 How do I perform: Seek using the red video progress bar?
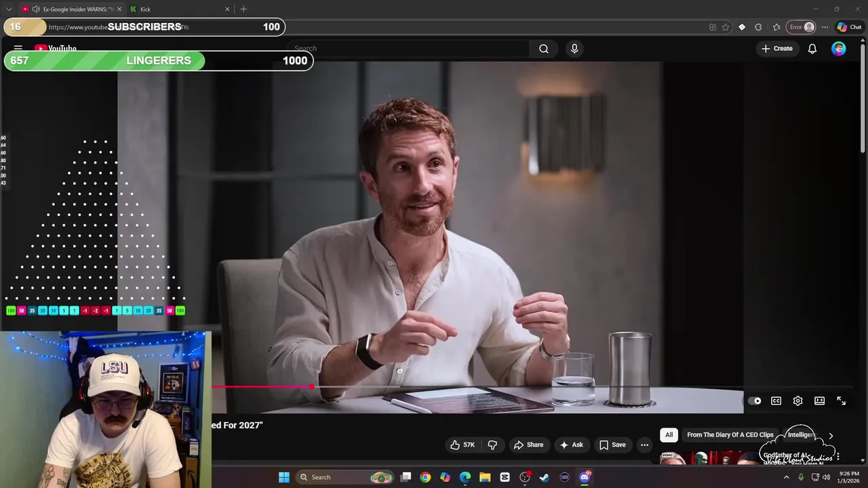(261, 387)
